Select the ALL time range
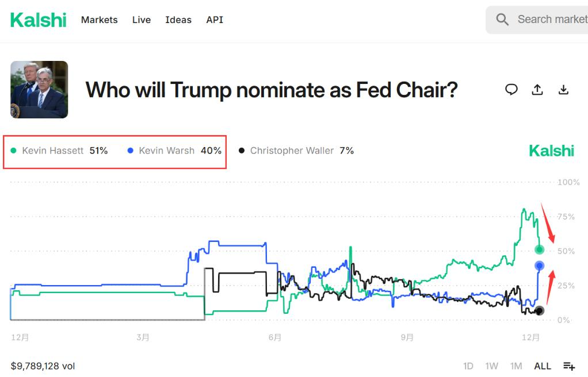The image size is (588, 377). (x=543, y=366)
